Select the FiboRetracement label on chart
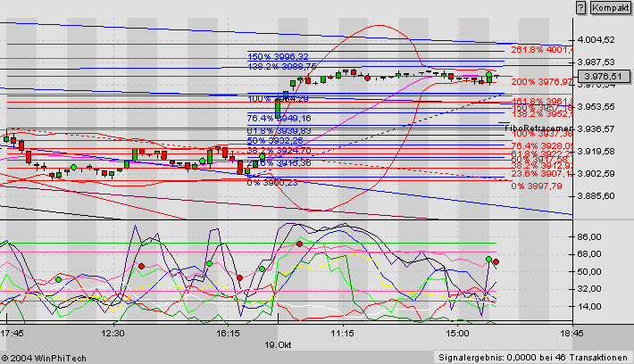This screenshot has height=364, width=634. 540,128
